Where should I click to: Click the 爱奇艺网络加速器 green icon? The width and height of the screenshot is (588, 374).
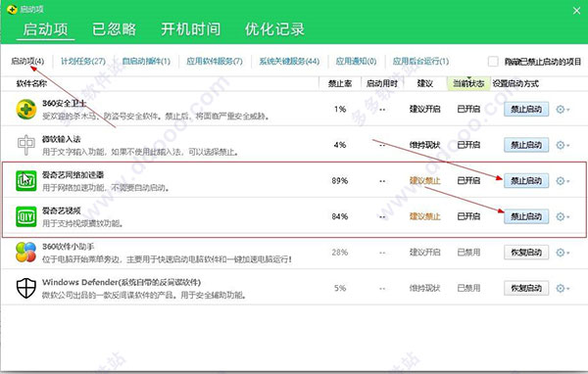(26, 180)
